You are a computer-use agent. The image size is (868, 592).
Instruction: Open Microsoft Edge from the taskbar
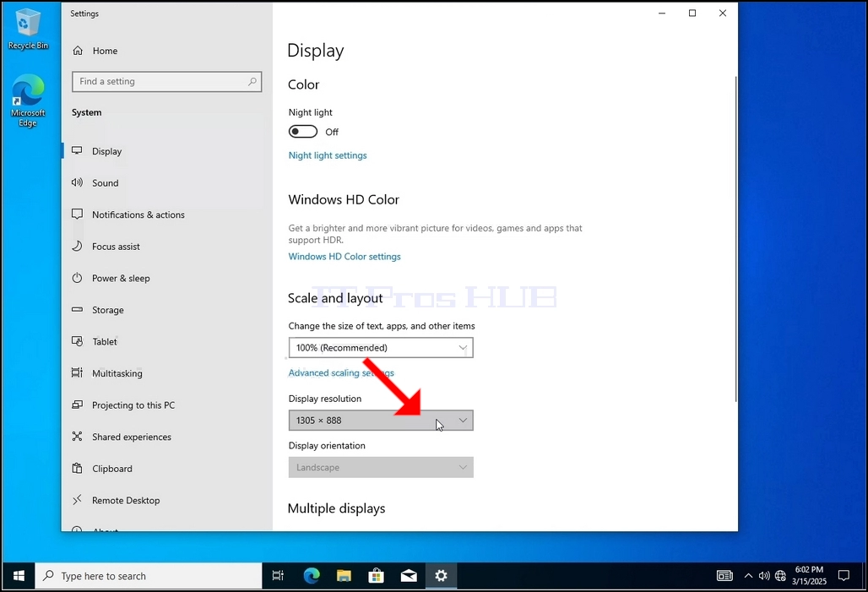click(x=312, y=576)
